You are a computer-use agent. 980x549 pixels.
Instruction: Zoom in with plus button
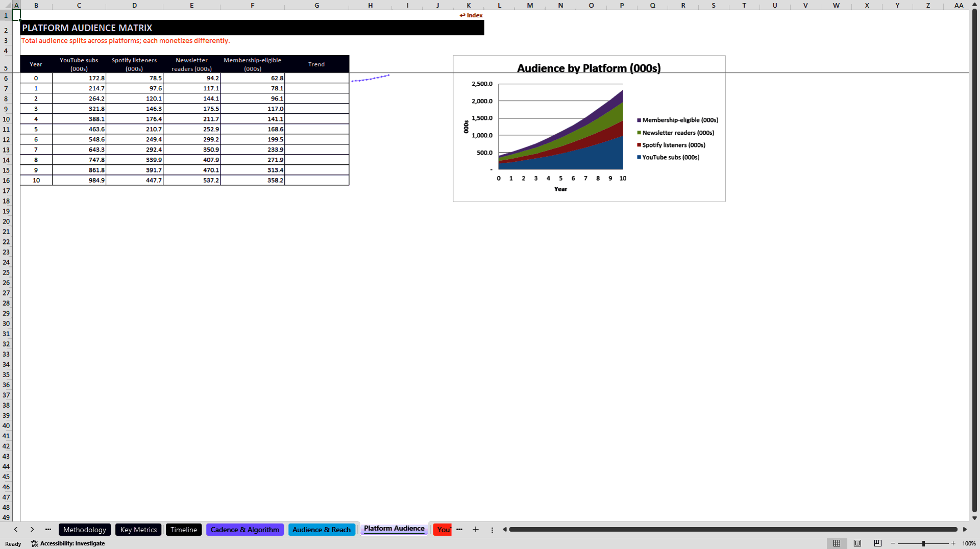pyautogui.click(x=953, y=543)
